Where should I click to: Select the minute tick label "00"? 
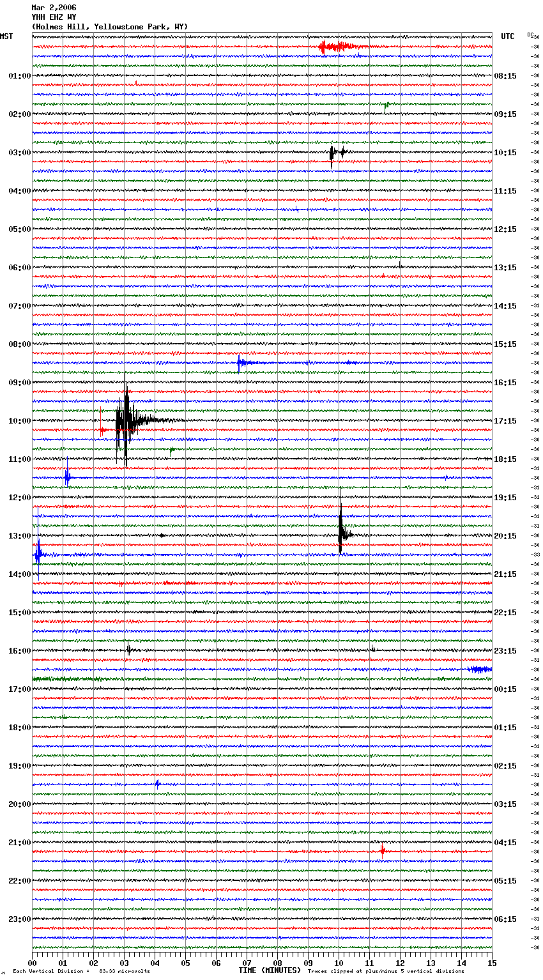tap(33, 963)
